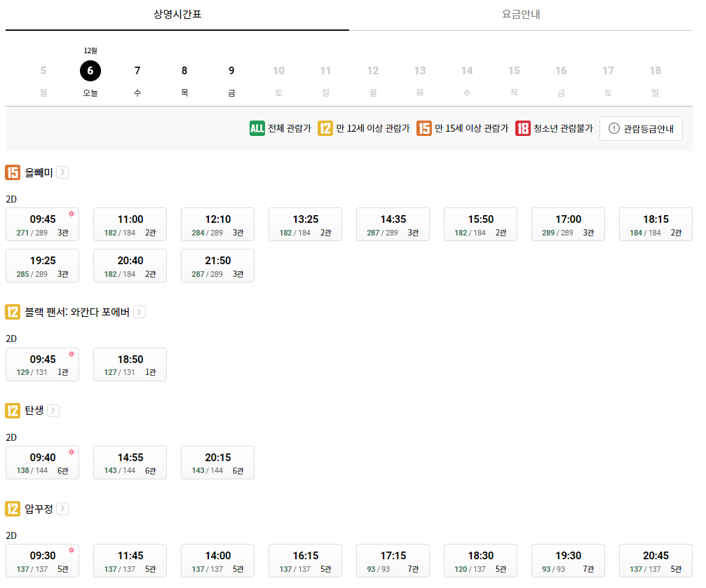Viewport: 706px width, 588px height.
Task: Click the green ALL rating legend icon
Action: 257,128
